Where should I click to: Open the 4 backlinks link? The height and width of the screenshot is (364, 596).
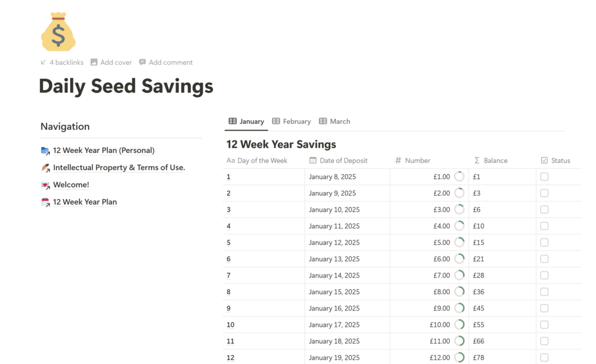click(66, 62)
